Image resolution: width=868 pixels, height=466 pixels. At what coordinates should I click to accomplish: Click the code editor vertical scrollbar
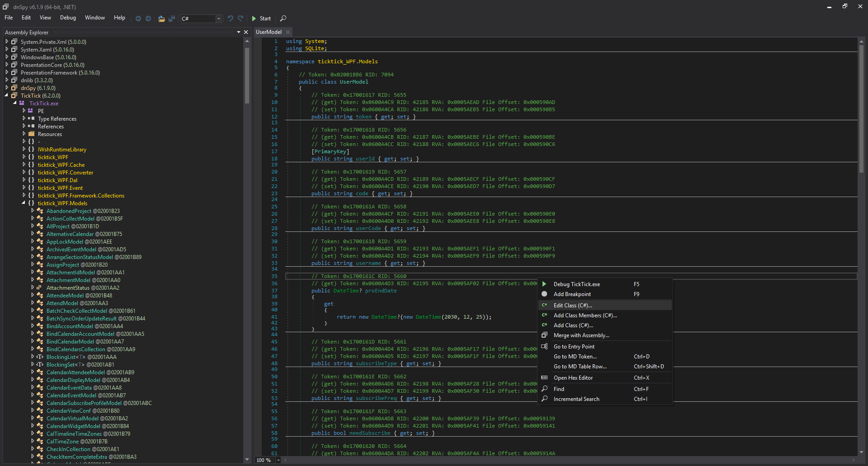click(861, 108)
